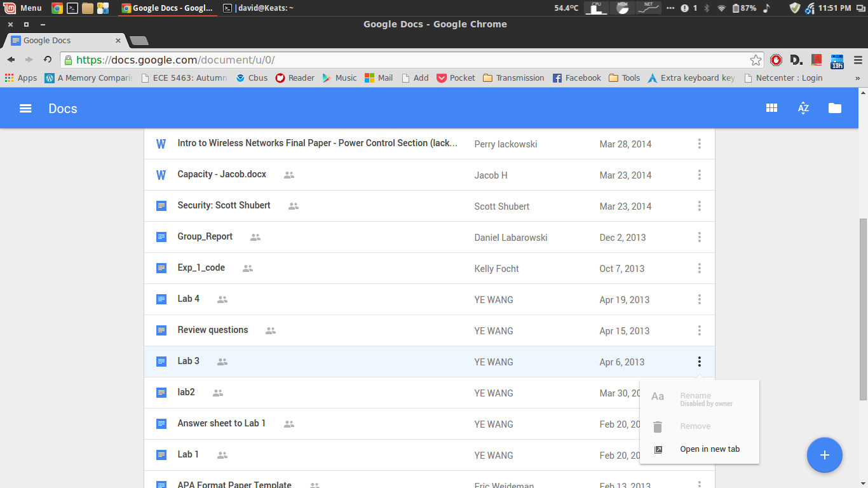Image resolution: width=868 pixels, height=488 pixels.
Task: Open more options for Lab 4 row
Action: [x=699, y=299]
